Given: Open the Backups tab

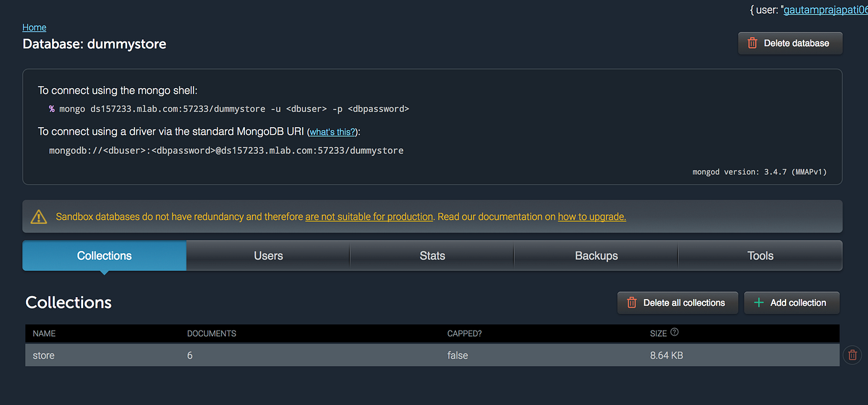Looking at the screenshot, I should pos(596,256).
